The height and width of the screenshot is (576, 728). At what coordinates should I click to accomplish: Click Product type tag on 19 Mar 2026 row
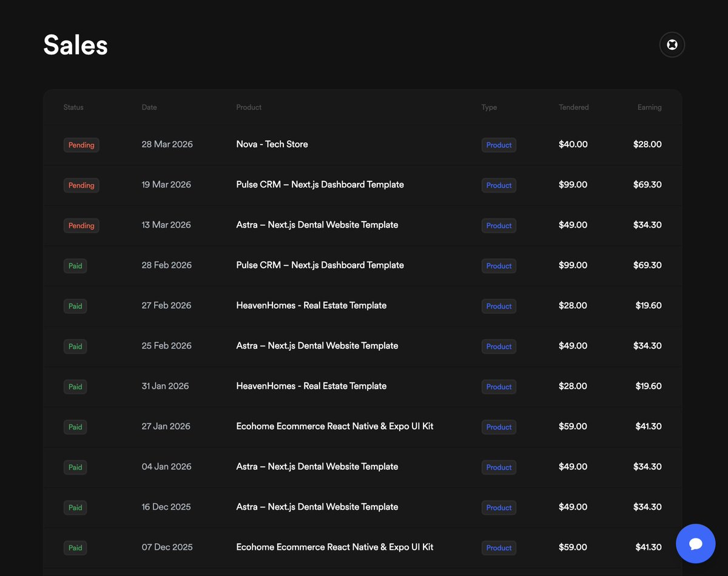coord(499,185)
